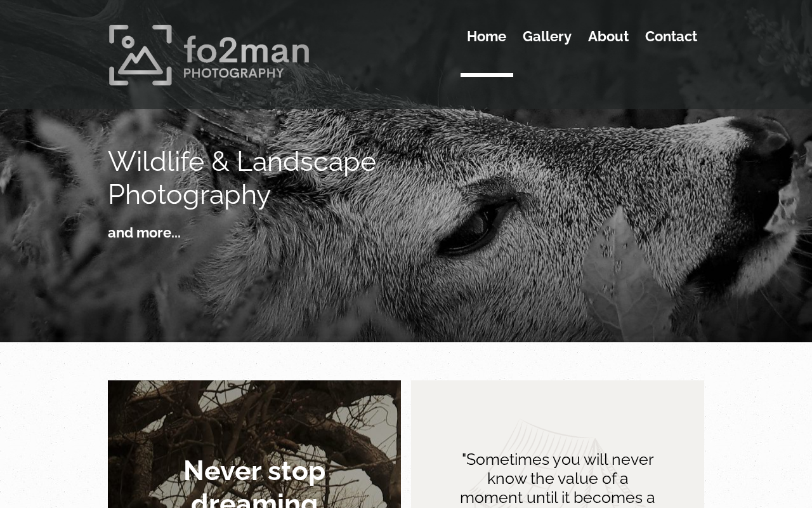Open the Home menu item
This screenshot has width=812, height=508.
487,36
